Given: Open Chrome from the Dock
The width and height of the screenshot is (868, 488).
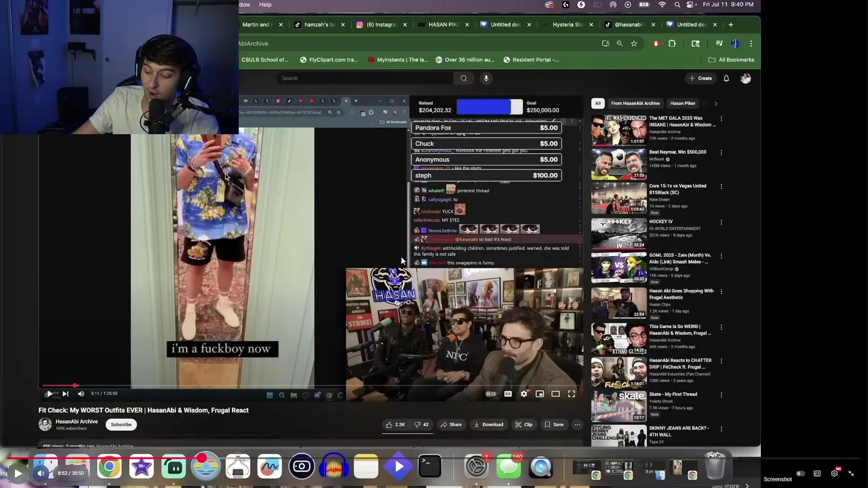Looking at the screenshot, I should [108, 467].
